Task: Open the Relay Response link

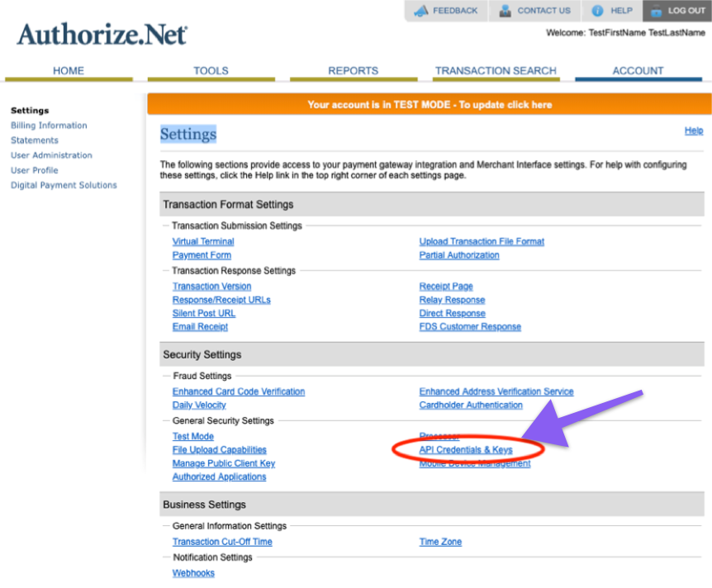Action: 453,300
